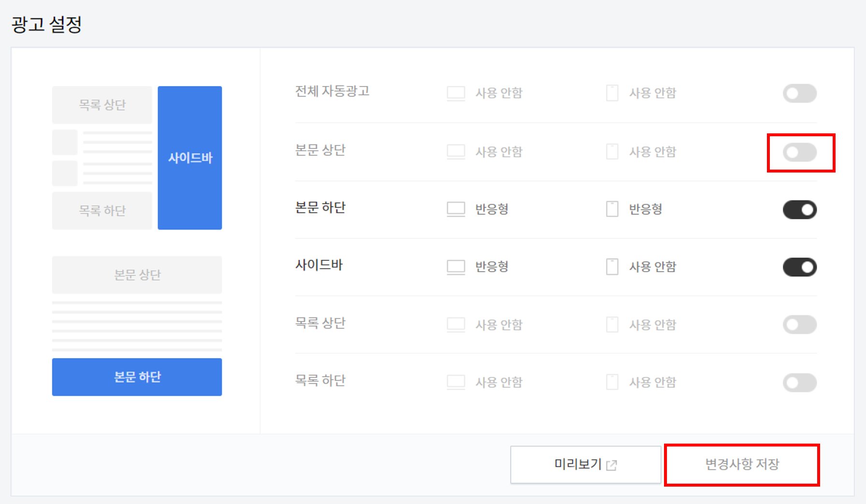Viewport: 866px width, 504px height.
Task: Turn on the 본문 상단 ad toggle
Action: click(800, 153)
